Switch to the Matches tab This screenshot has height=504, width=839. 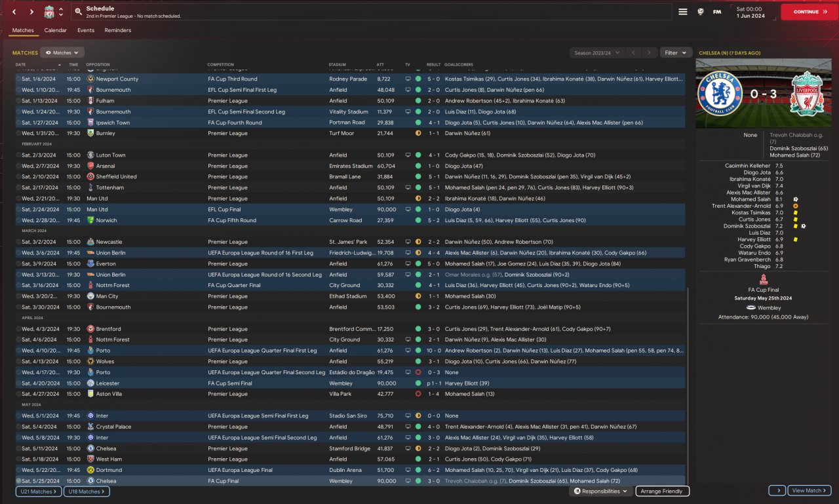tap(23, 30)
